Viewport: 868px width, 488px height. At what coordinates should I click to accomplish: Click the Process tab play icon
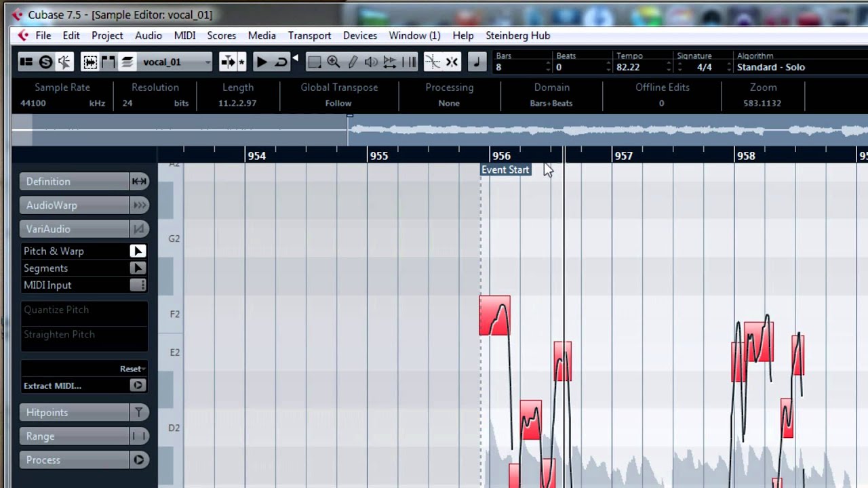pyautogui.click(x=138, y=460)
